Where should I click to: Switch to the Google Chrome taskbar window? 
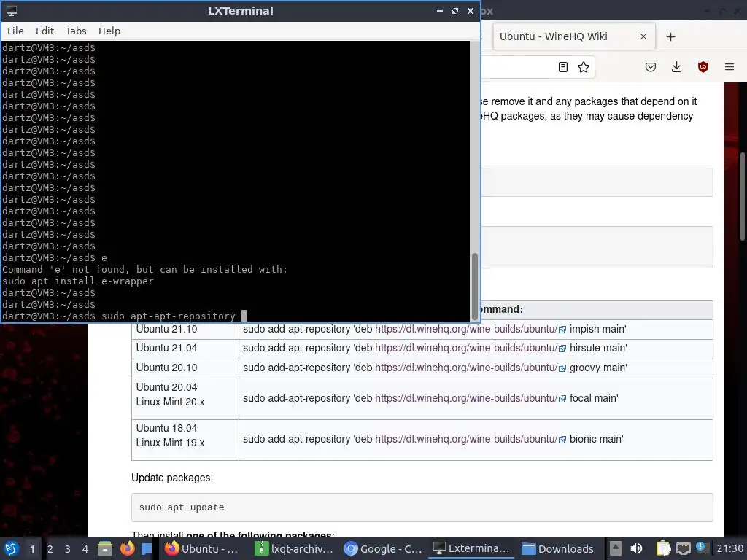(x=383, y=548)
